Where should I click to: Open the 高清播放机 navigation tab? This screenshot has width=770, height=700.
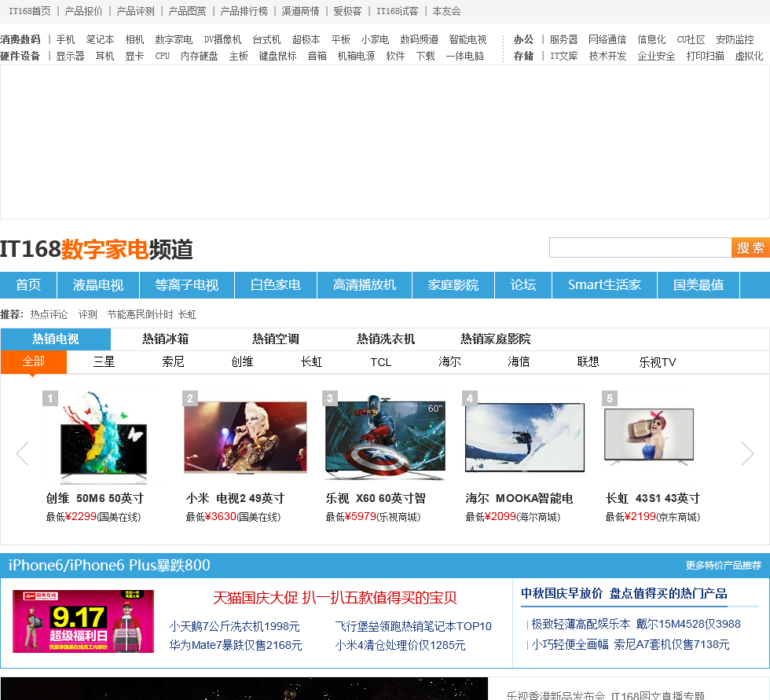click(x=365, y=285)
